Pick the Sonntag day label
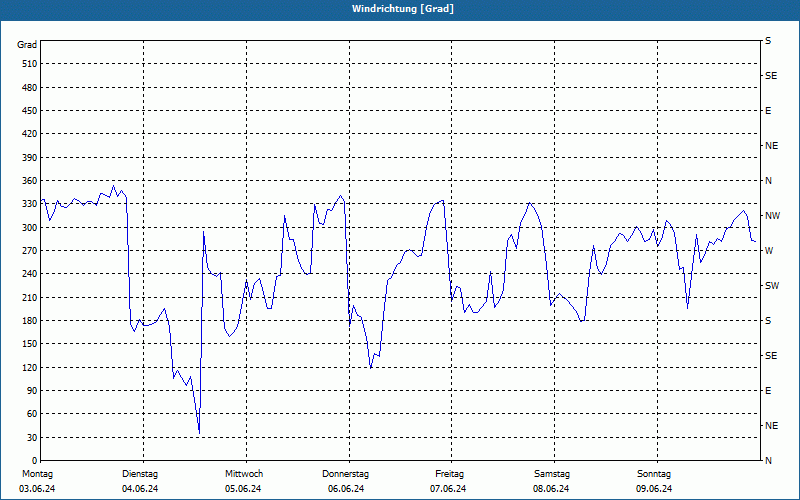Viewport: 800px width, 500px height. 654,474
